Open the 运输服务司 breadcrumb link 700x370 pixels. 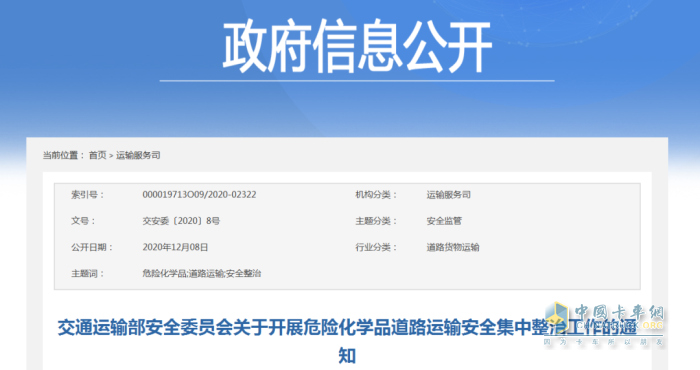coord(138,155)
